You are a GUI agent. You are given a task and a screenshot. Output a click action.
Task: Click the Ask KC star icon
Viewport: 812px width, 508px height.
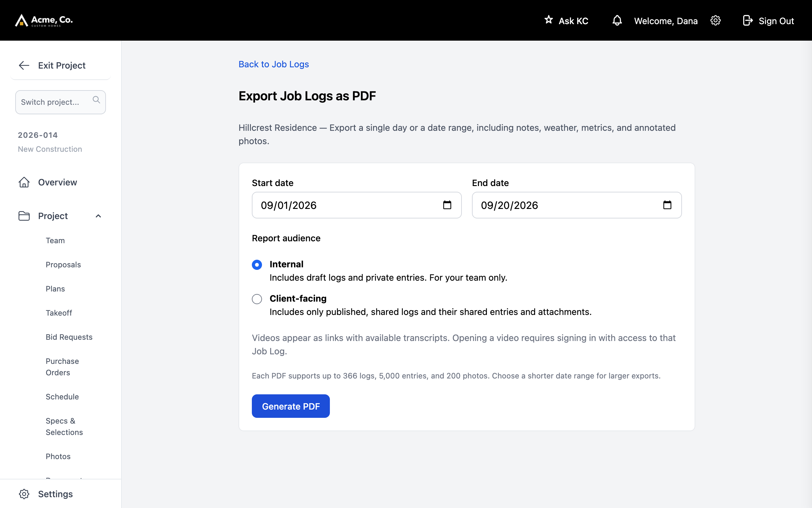point(549,20)
